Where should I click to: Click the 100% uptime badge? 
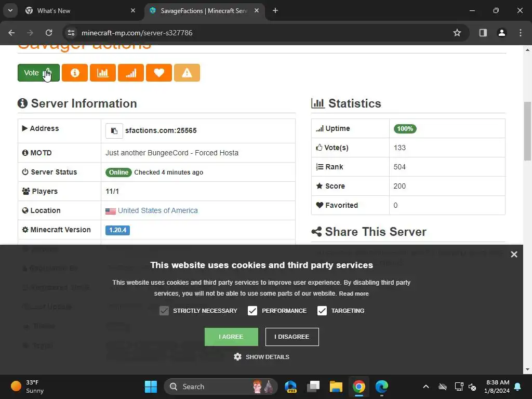[x=405, y=129]
